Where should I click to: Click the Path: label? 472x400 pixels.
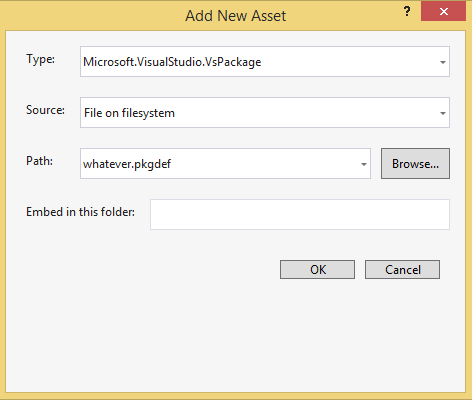[x=40, y=161]
